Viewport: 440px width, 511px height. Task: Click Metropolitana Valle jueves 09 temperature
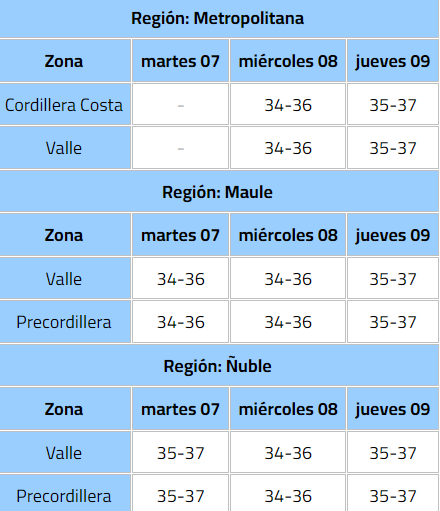point(393,148)
